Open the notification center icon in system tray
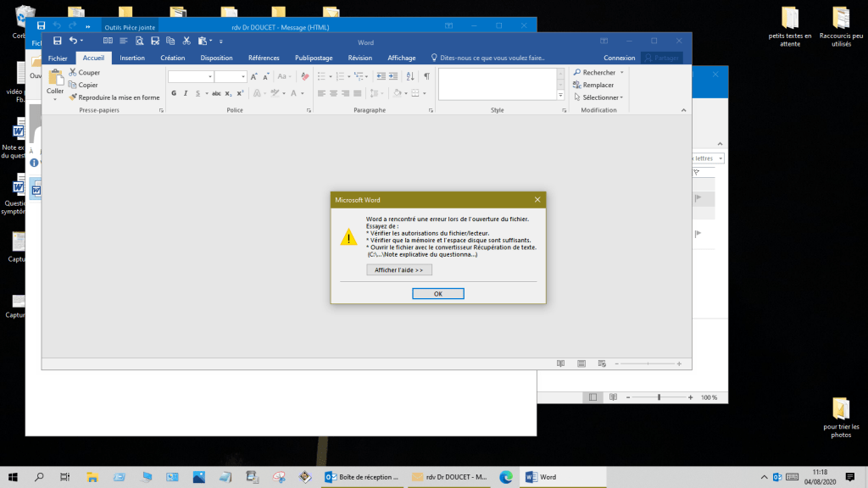 [850, 477]
